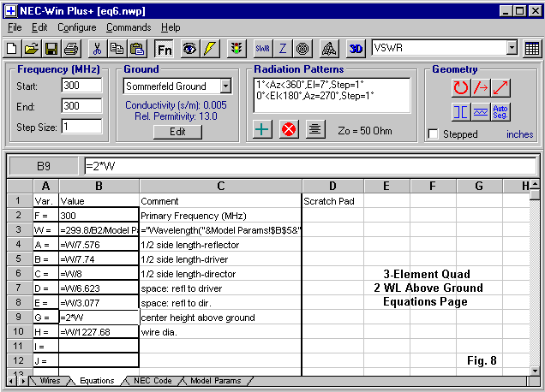Viewport: 545px width, 392px height.
Task: Click the Fn equations toolbar button
Action: click(165, 49)
